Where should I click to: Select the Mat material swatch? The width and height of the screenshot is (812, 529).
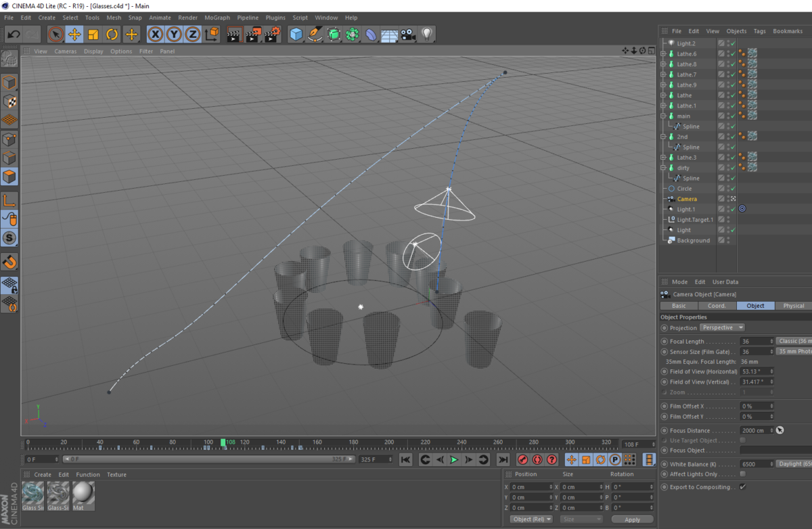coord(83,496)
